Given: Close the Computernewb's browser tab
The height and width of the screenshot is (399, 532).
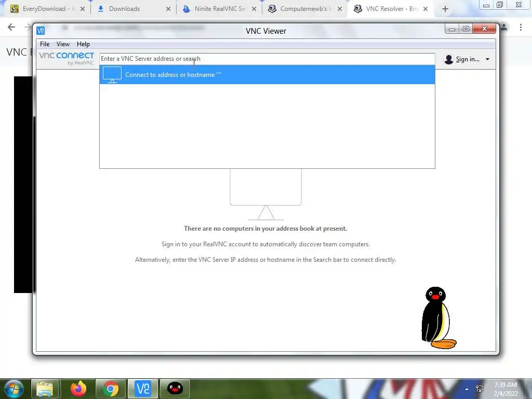Looking at the screenshot, I should 340,9.
